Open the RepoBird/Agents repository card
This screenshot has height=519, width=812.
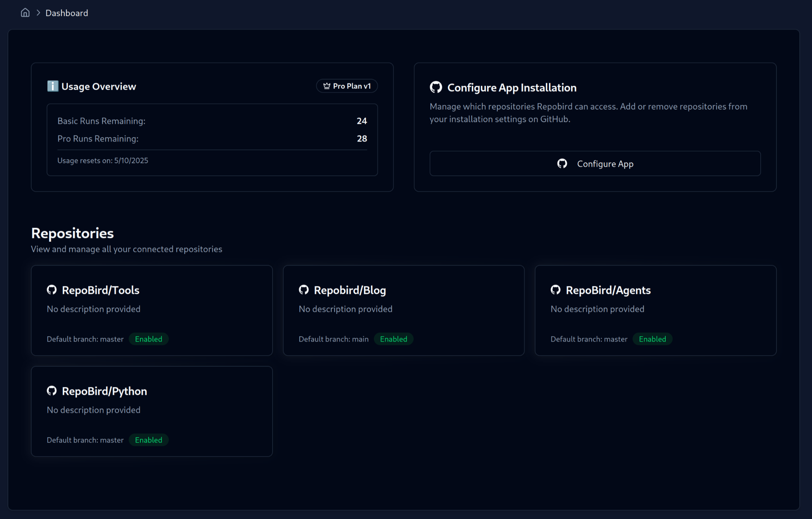coord(655,310)
